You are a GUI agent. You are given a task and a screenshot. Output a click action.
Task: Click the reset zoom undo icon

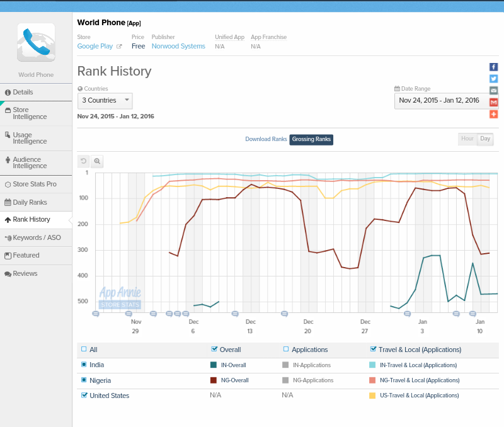[x=83, y=161]
